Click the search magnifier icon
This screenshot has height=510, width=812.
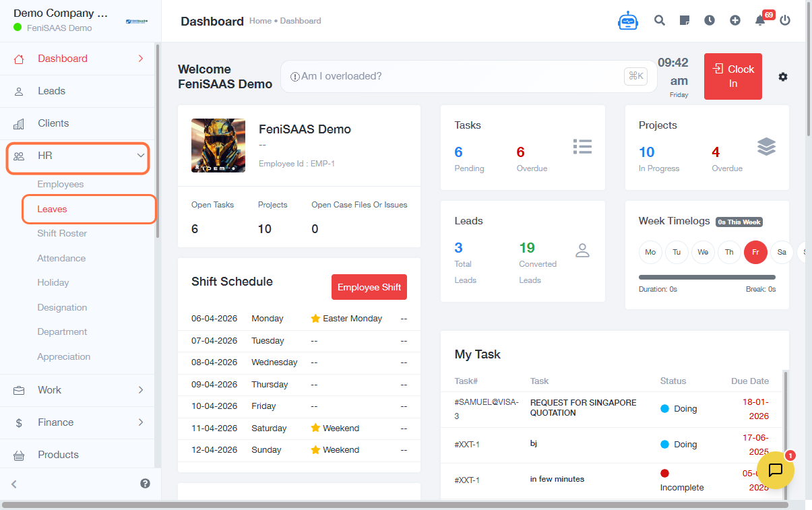pyautogui.click(x=660, y=20)
